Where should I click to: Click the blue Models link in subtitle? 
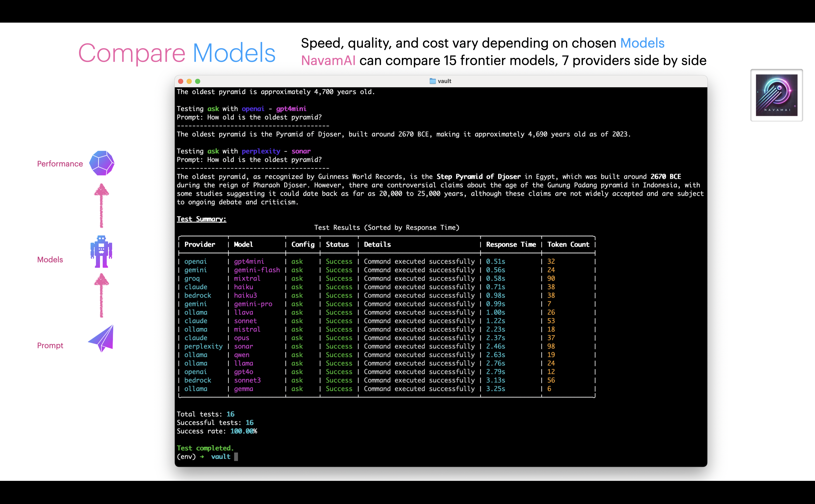click(642, 43)
